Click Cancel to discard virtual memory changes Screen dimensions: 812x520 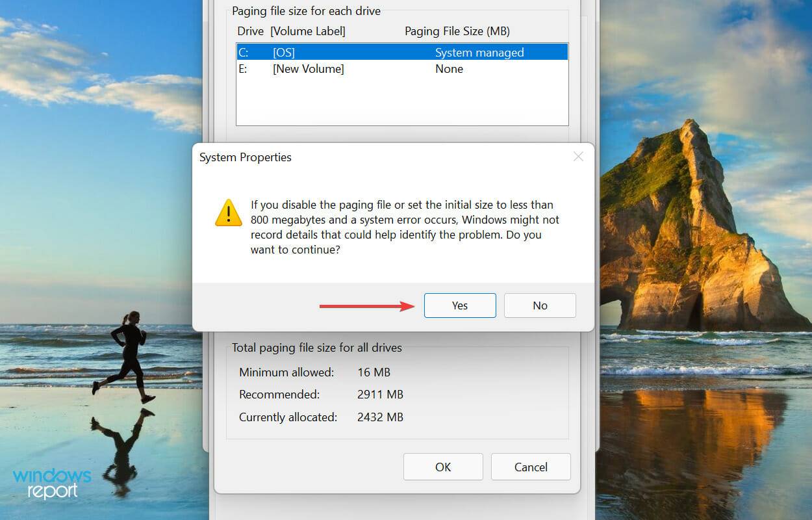pyautogui.click(x=531, y=467)
